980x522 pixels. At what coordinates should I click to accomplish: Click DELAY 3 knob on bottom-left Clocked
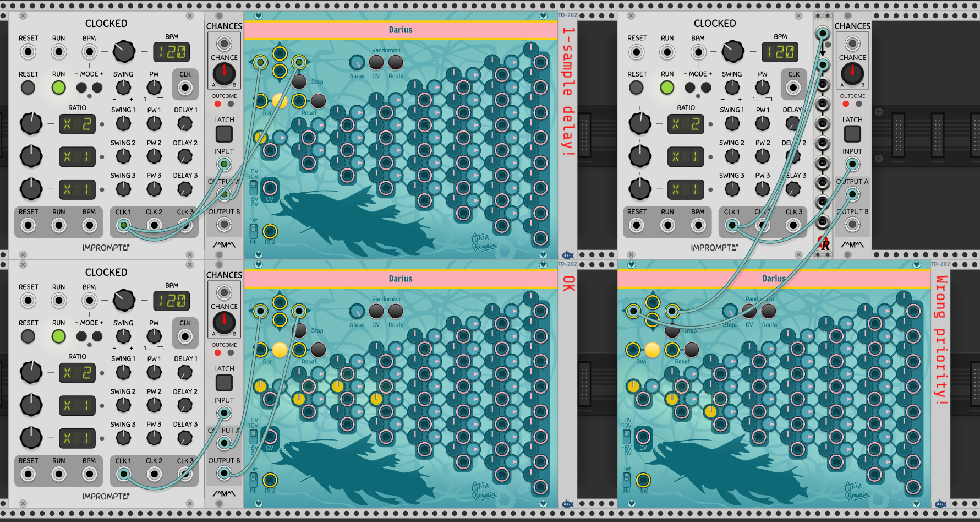click(185, 438)
